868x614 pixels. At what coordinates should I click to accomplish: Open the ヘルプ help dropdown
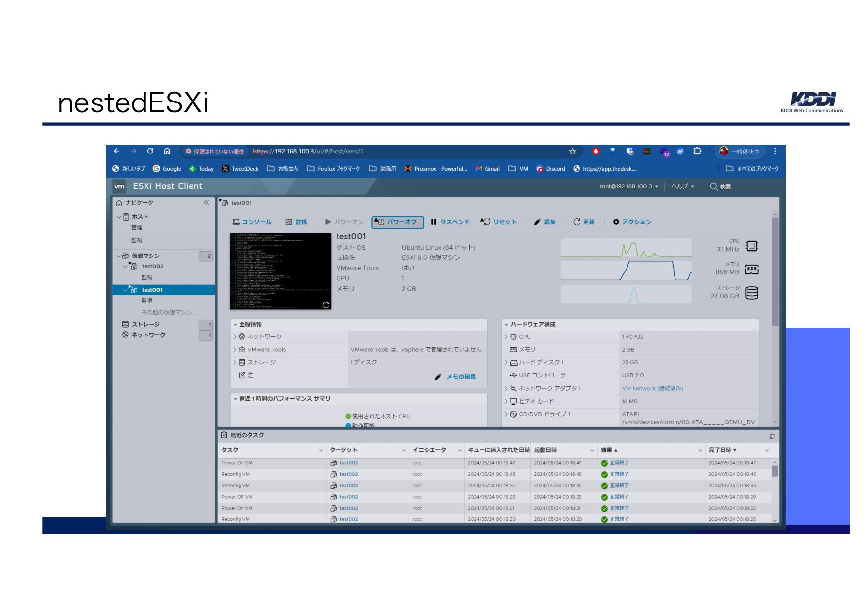682,186
